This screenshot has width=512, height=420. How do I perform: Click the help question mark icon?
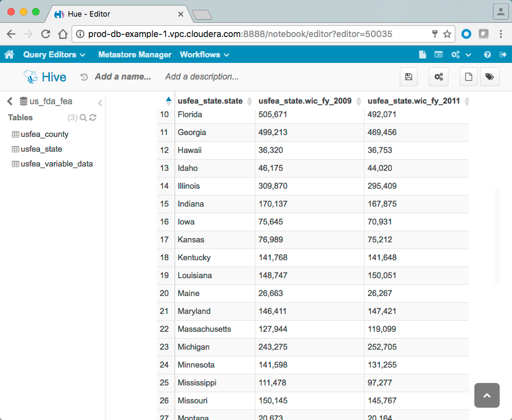(487, 55)
